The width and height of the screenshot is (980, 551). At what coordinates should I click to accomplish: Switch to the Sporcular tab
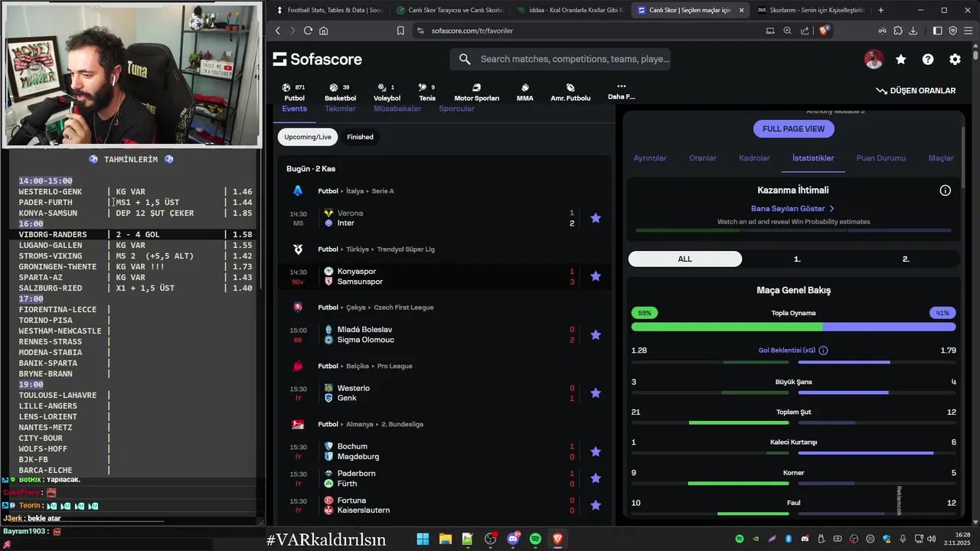(x=456, y=109)
